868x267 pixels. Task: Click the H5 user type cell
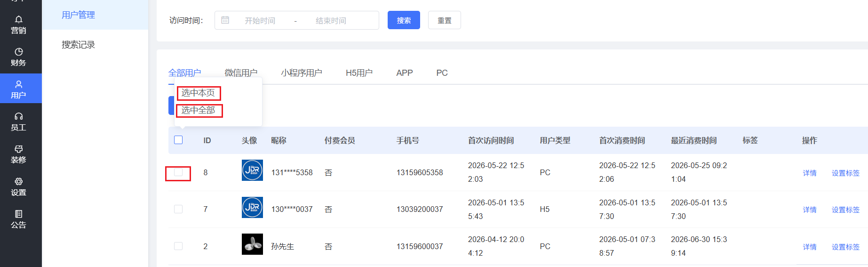click(x=545, y=209)
